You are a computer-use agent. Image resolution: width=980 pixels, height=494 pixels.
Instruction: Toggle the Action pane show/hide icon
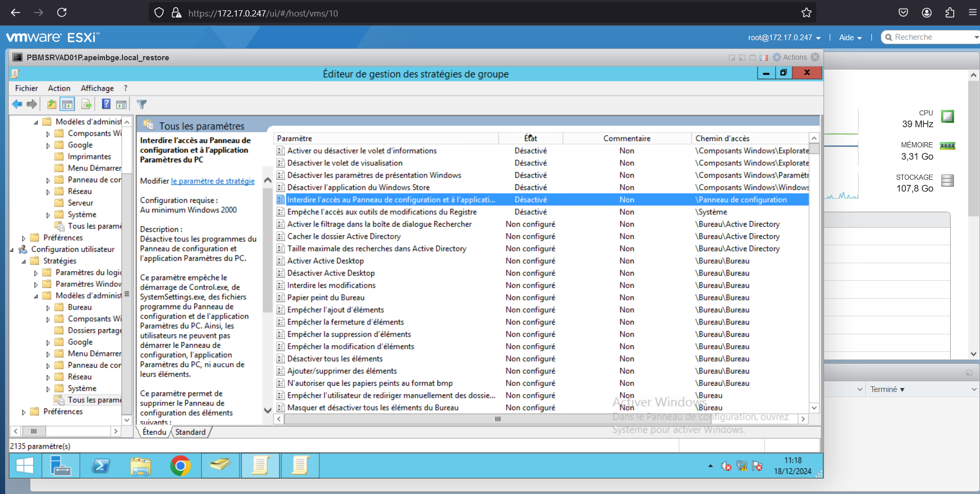(x=121, y=105)
